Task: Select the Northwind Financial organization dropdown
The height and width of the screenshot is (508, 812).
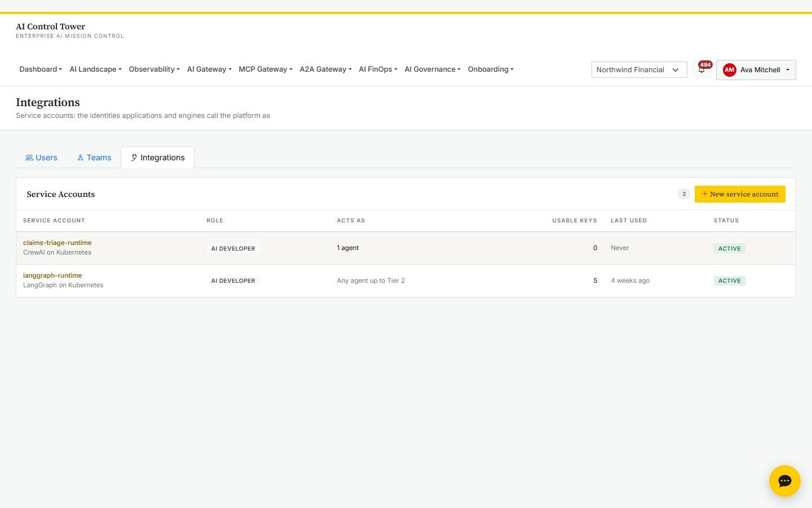Action: pos(639,70)
